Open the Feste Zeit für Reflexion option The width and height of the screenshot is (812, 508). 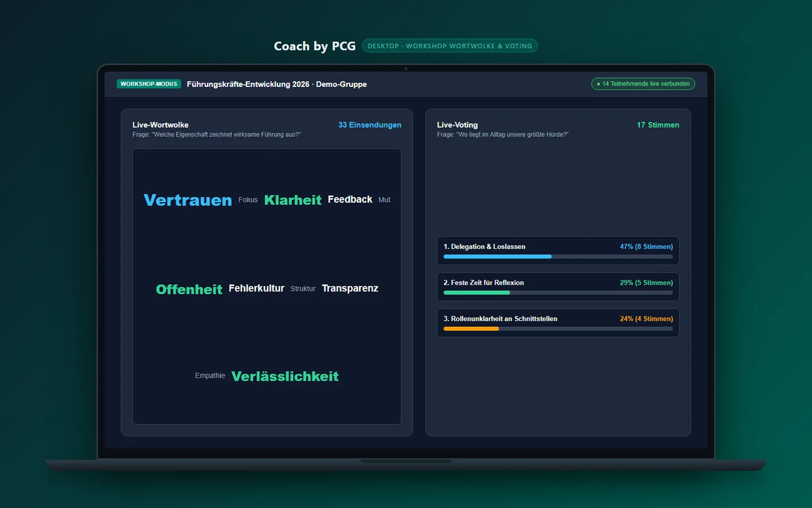(x=558, y=287)
